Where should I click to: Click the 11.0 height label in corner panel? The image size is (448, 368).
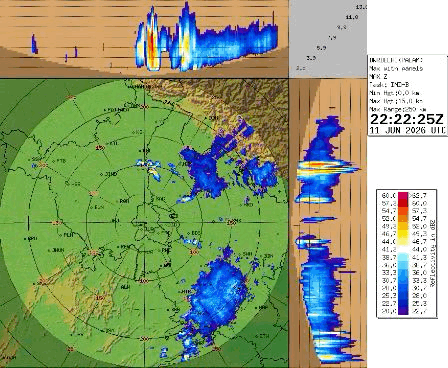click(352, 17)
